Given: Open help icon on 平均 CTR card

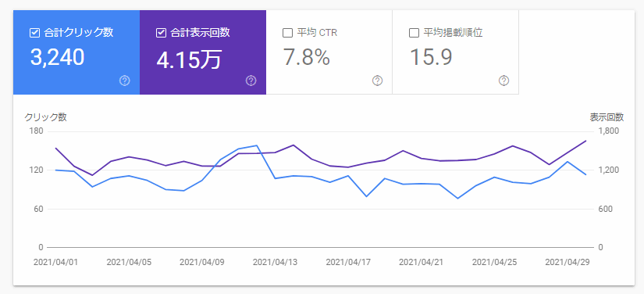Looking at the screenshot, I should coord(378,81).
